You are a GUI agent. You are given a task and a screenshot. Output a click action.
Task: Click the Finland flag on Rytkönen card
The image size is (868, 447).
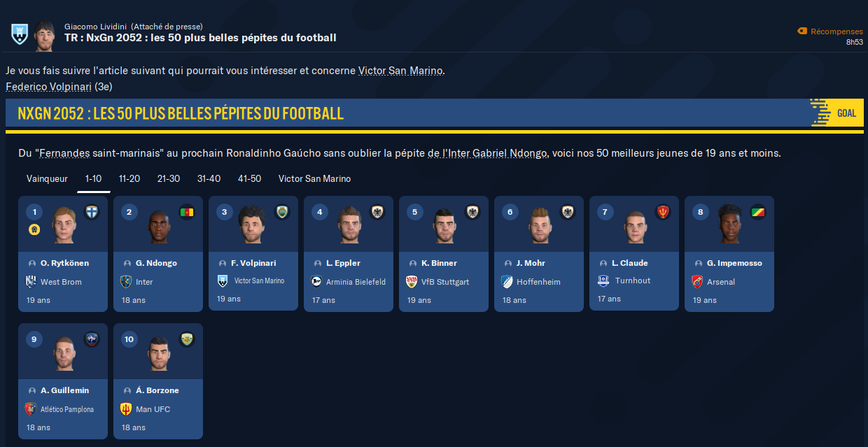(x=91, y=212)
